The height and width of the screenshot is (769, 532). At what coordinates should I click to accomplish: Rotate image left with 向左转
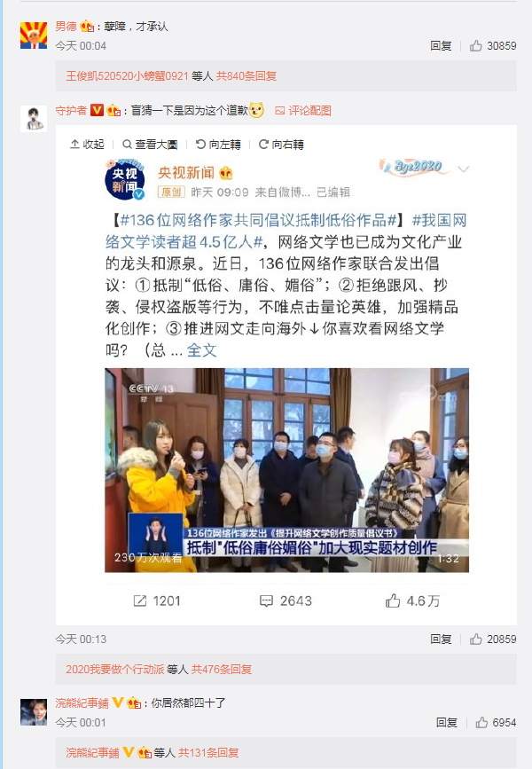(x=218, y=145)
